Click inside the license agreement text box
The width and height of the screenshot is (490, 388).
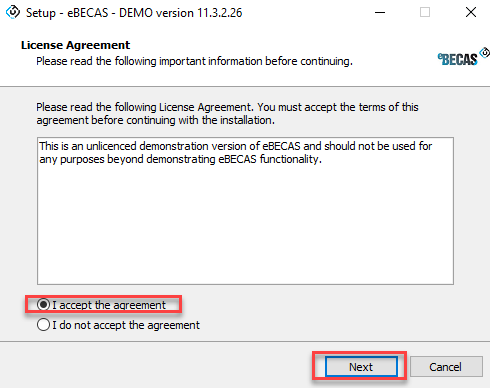point(245,211)
